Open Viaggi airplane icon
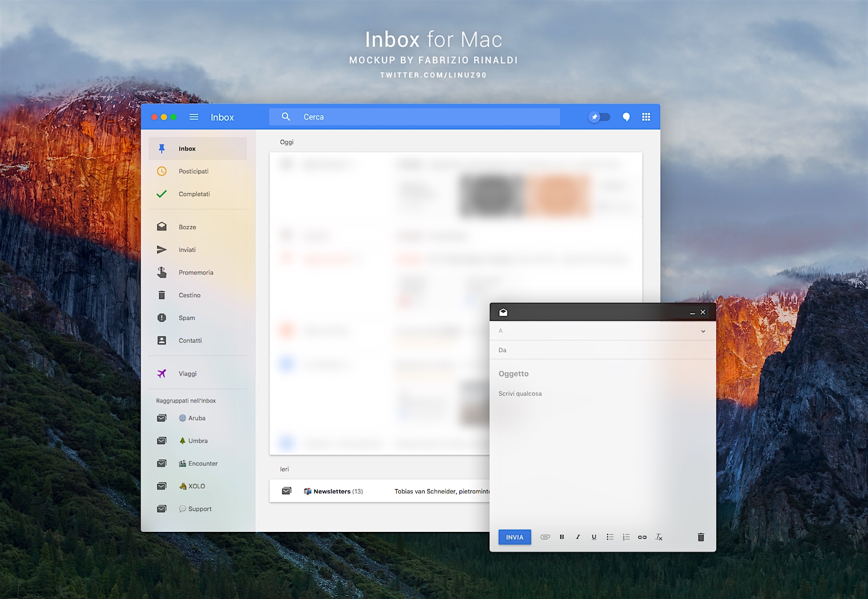Screen dimensions: 868x599 tap(162, 374)
